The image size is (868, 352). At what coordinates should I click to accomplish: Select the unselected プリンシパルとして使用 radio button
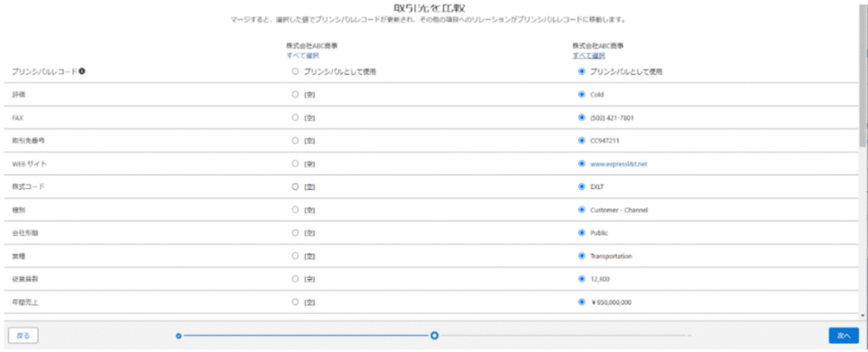click(x=295, y=72)
